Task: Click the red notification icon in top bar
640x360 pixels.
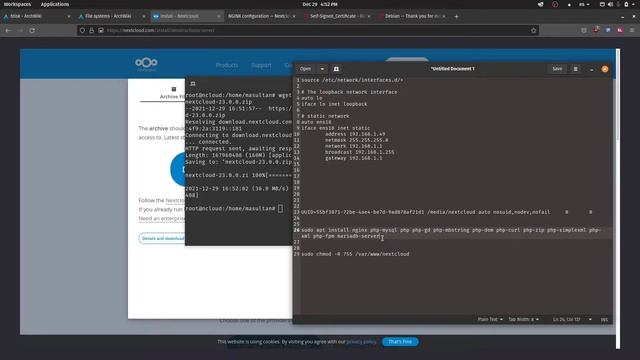Action: coord(555,4)
